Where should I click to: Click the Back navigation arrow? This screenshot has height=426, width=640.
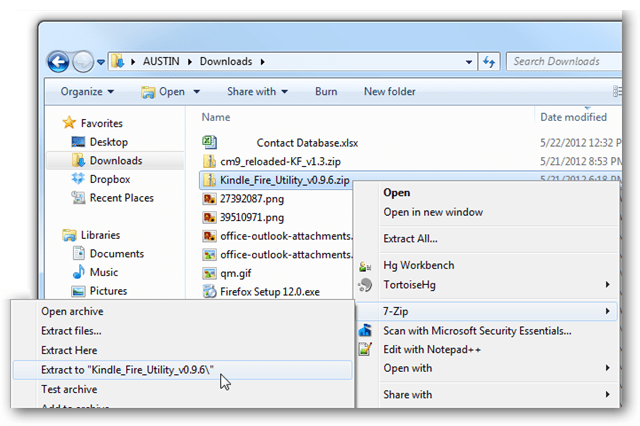pos(58,62)
